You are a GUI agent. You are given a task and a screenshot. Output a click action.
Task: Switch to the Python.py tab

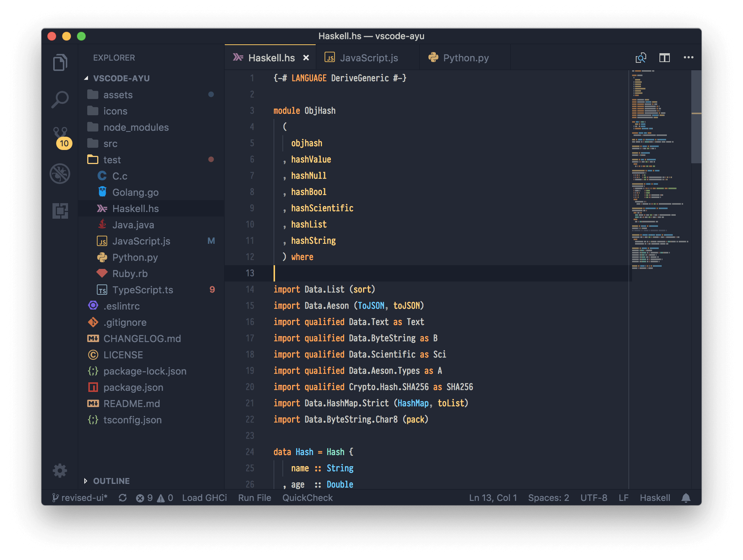(x=465, y=58)
